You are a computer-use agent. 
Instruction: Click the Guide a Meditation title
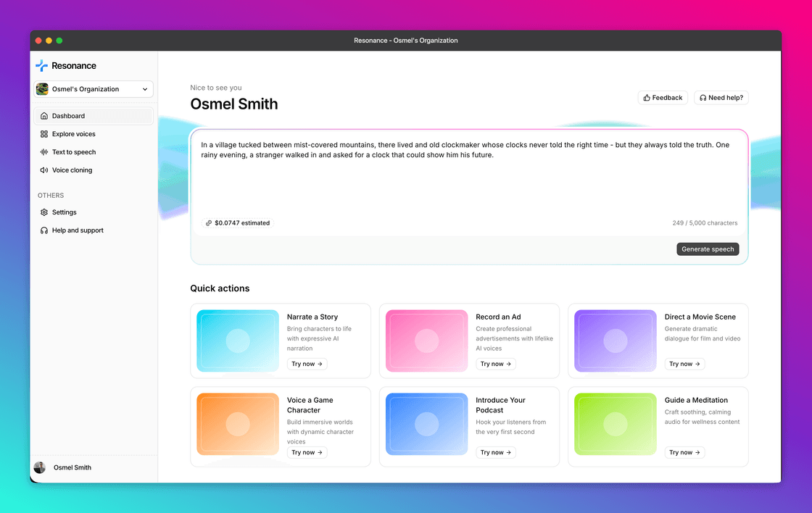click(x=696, y=400)
